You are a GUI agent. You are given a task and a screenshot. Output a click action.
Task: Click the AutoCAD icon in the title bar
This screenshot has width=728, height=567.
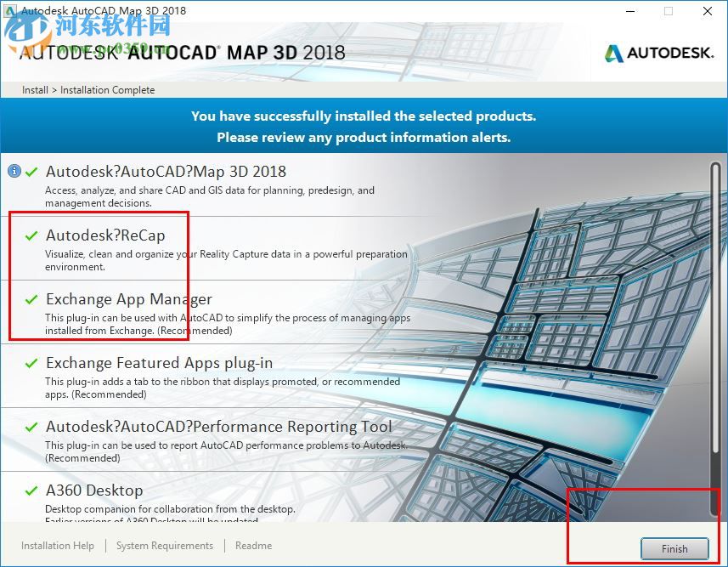click(8, 10)
